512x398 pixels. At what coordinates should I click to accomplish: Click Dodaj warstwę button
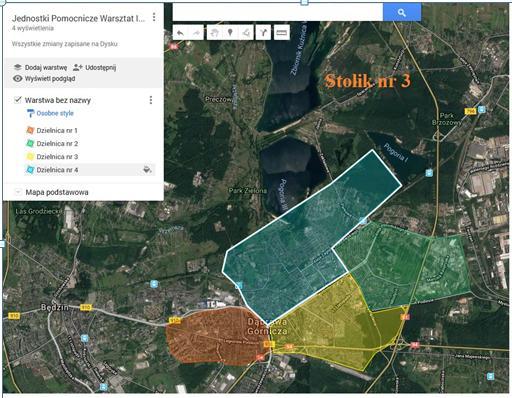tap(40, 67)
